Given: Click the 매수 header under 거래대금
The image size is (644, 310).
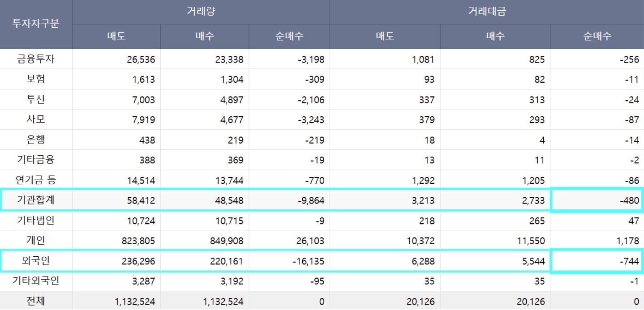Looking at the screenshot, I should click(495, 37).
